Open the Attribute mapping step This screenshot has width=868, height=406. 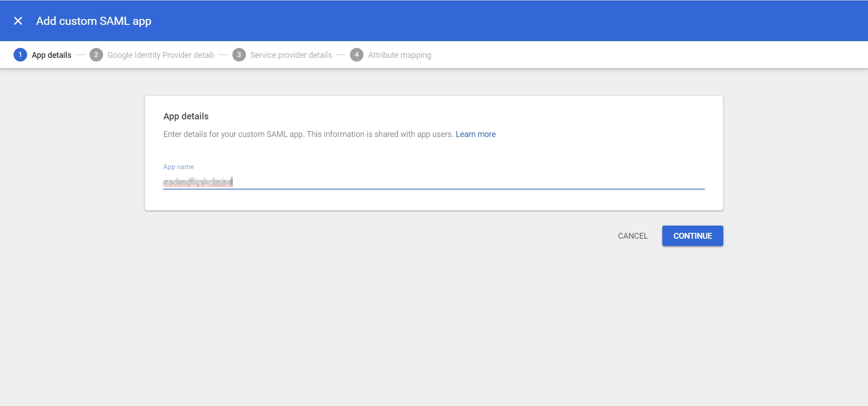click(x=399, y=55)
